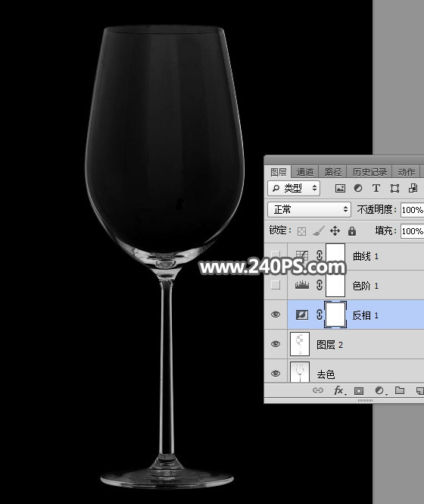Filter layers by adjustment layer icon
Screen dimensions: 424x504
coord(358,189)
